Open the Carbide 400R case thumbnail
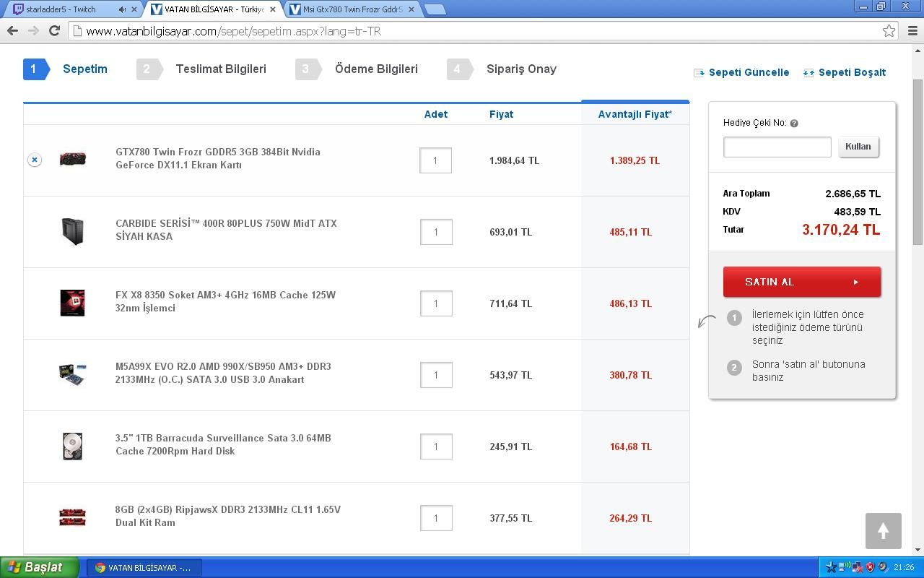Viewport: 924px width, 578px height. [x=72, y=231]
